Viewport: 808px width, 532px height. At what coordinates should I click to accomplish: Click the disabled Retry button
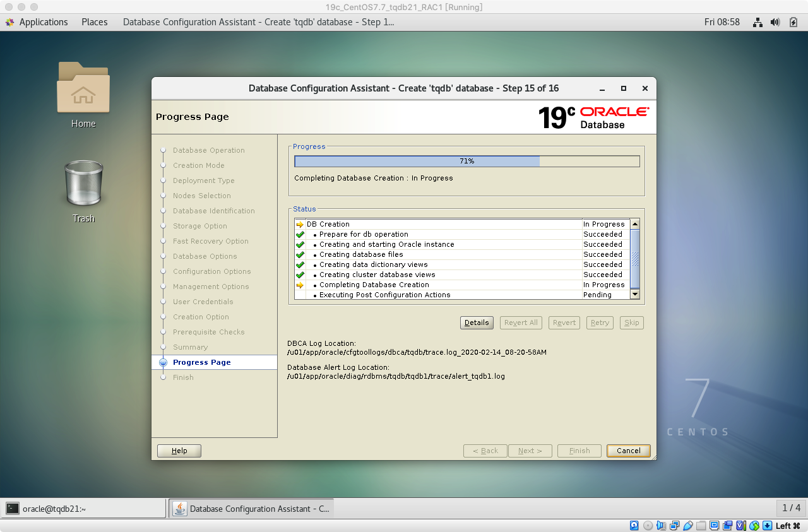pos(600,322)
